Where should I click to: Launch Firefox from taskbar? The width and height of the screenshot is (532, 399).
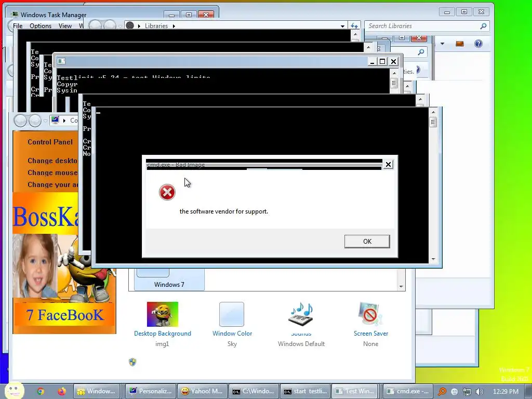click(61, 392)
